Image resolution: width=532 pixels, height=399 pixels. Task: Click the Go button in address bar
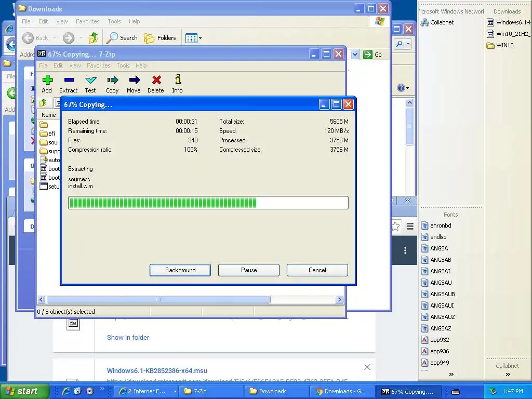[373, 54]
